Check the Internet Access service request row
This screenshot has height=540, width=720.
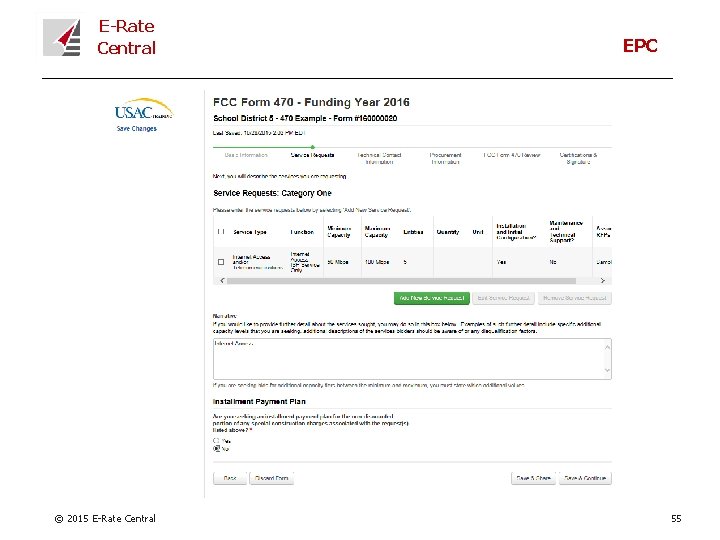[221, 262]
